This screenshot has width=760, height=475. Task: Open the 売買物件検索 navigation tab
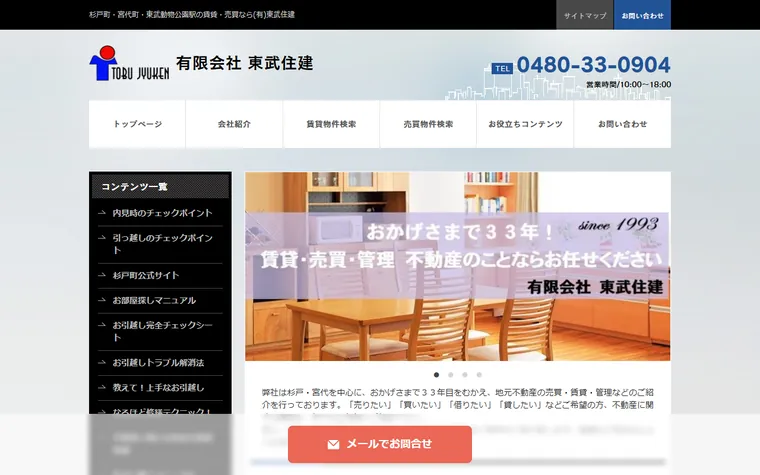(x=428, y=124)
